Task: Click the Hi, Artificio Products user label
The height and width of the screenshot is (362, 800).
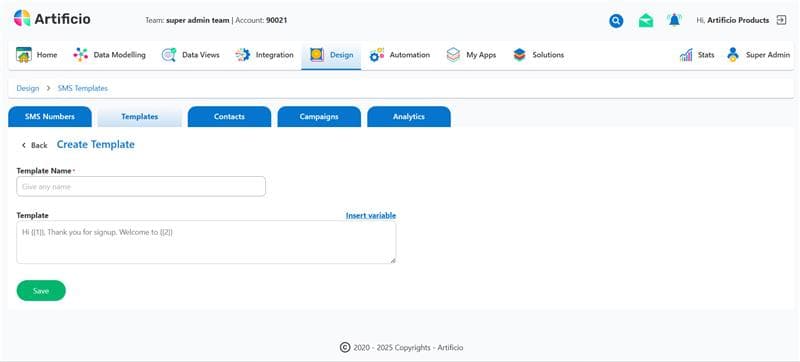Action: (732, 20)
